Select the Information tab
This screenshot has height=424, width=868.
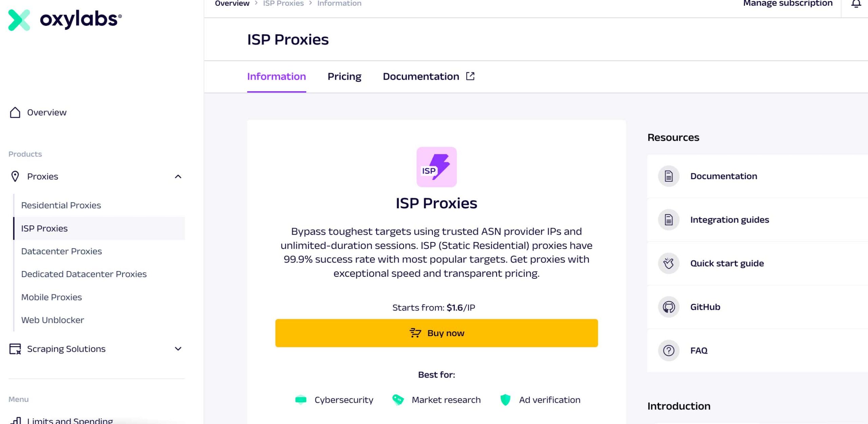276,77
